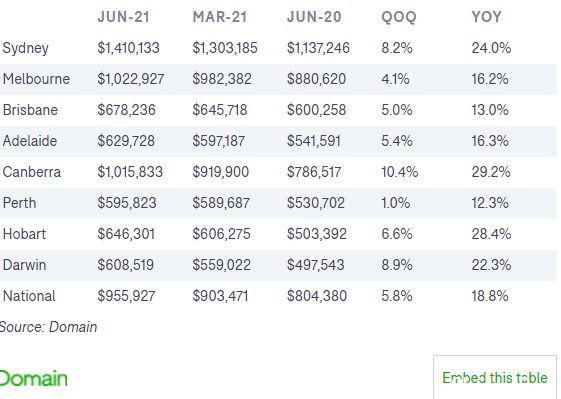Image resolution: width=561 pixels, height=399 pixels.
Task: Click the Embed this table button
Action: pos(495,378)
